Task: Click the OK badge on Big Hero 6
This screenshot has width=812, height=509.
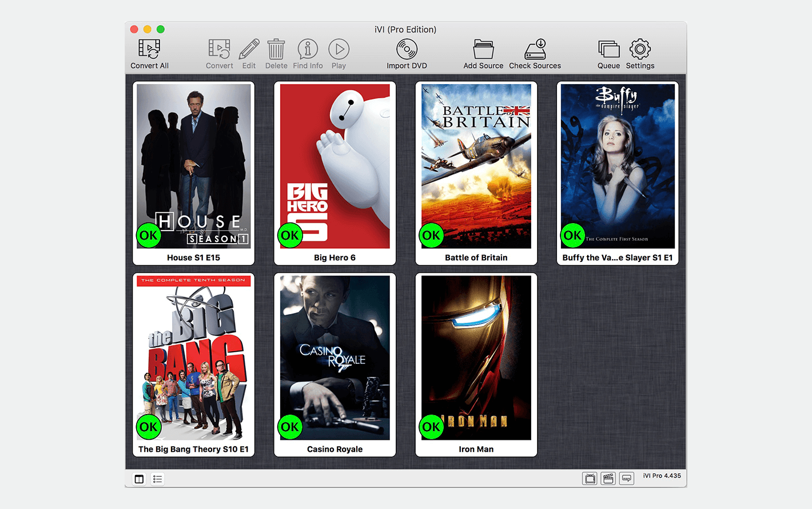Action: point(290,235)
